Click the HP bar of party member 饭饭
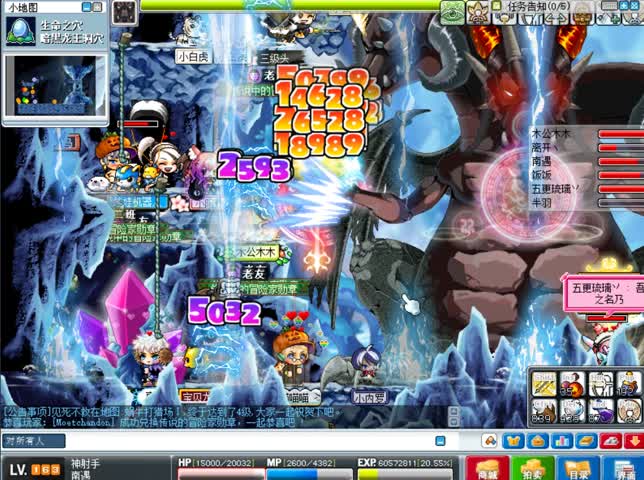644x480 pixels. [621, 175]
